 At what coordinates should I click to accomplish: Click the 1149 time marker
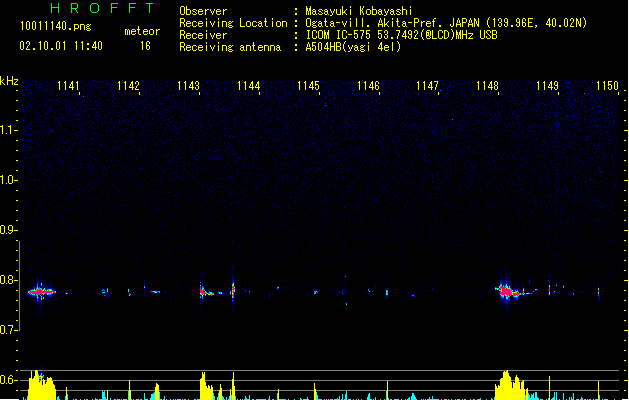pos(547,86)
